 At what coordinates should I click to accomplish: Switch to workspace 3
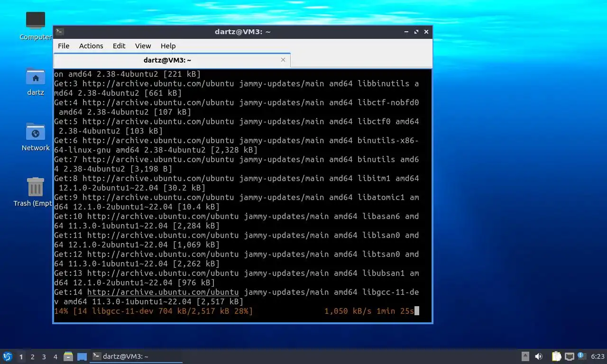point(44,356)
